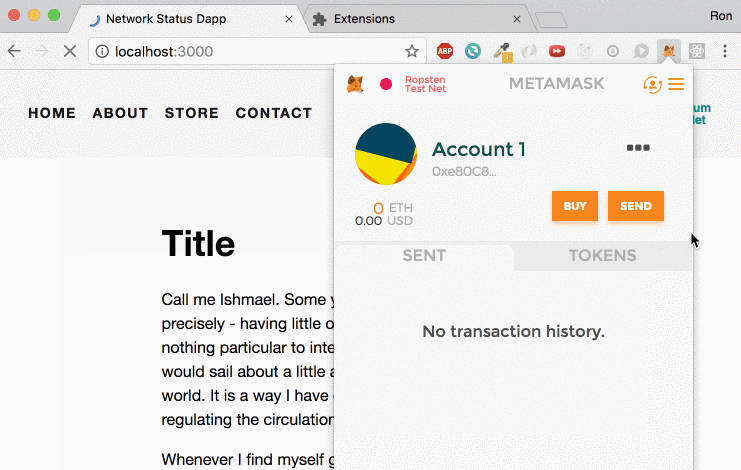Go to the STORE page link
Viewport: 741px width, 470px height.
coord(192,113)
